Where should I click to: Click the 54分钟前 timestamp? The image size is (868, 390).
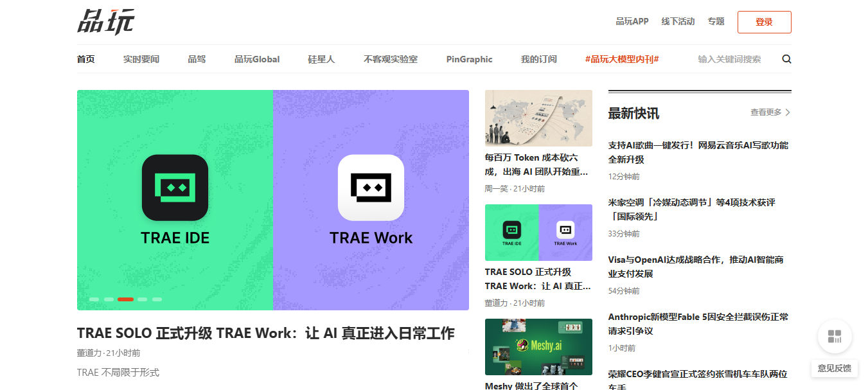click(624, 290)
